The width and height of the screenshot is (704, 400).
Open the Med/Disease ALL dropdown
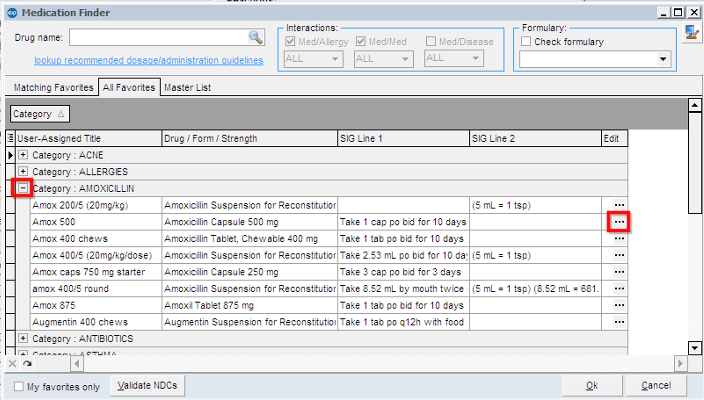tap(454, 58)
